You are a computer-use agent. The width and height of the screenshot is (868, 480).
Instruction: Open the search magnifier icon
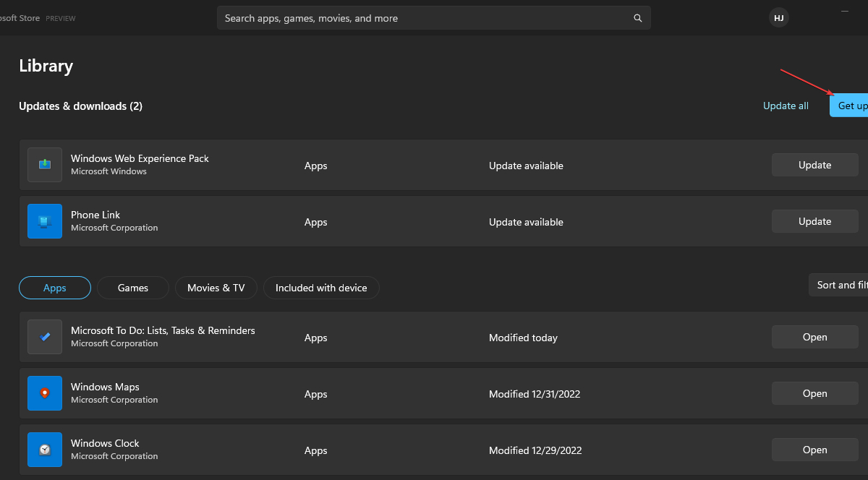point(637,18)
